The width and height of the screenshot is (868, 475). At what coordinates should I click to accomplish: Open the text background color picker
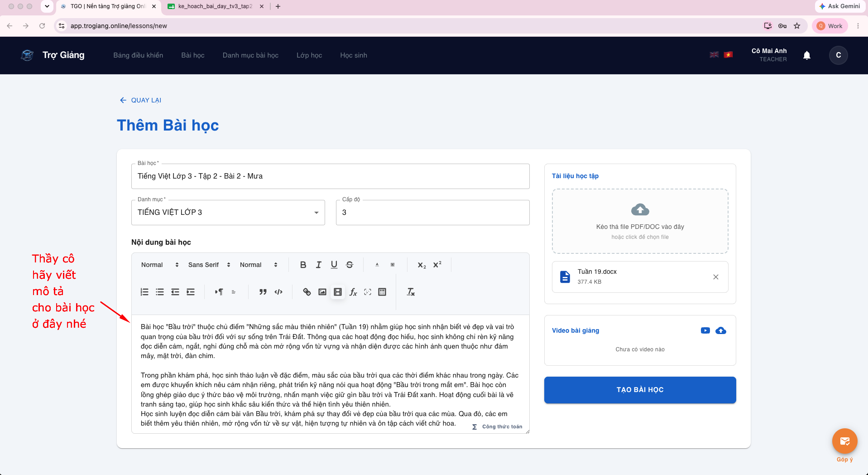[393, 265]
